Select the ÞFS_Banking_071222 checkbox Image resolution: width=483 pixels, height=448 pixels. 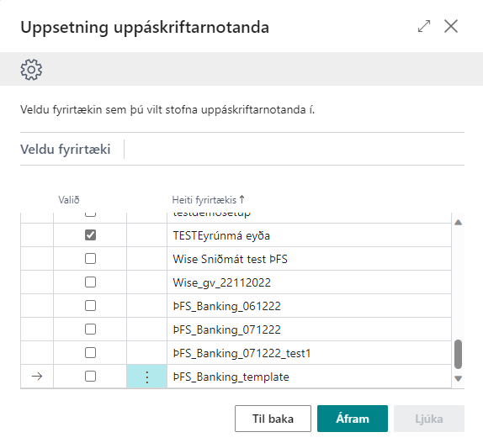(x=90, y=329)
